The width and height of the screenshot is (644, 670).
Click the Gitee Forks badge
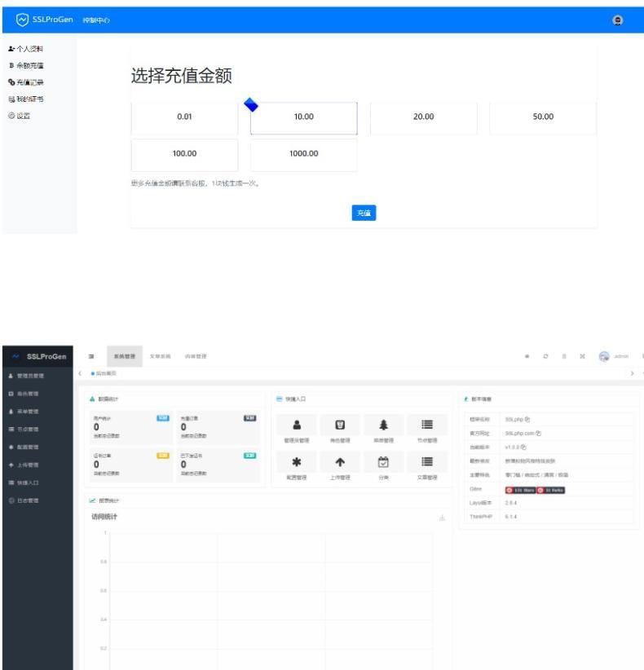[551, 490]
